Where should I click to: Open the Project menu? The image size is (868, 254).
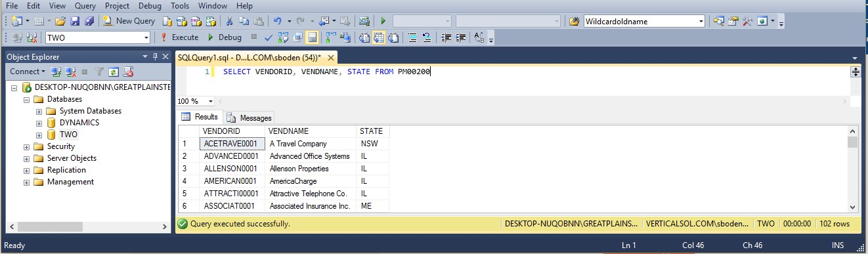point(117,6)
